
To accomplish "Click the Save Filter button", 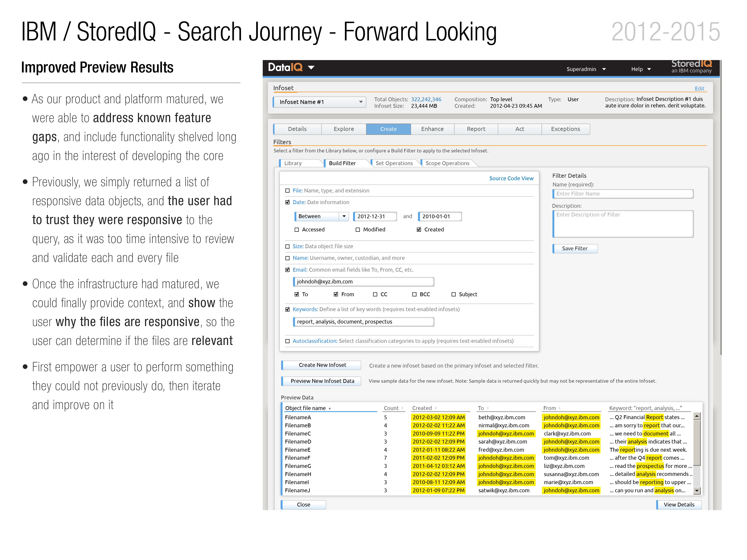I will (575, 249).
